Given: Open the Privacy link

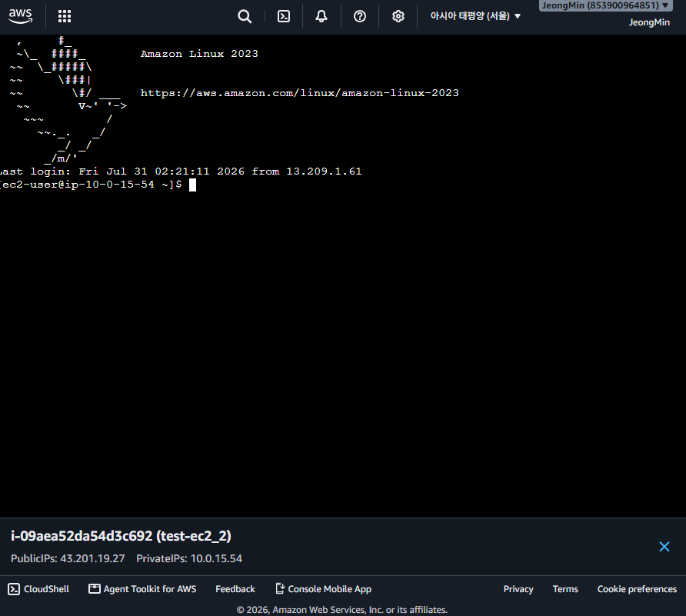Looking at the screenshot, I should [x=518, y=589].
